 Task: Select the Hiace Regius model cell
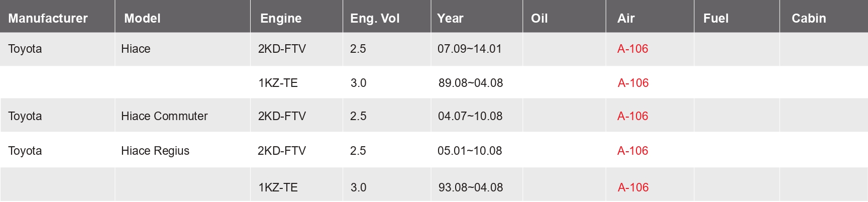pyautogui.click(x=155, y=151)
